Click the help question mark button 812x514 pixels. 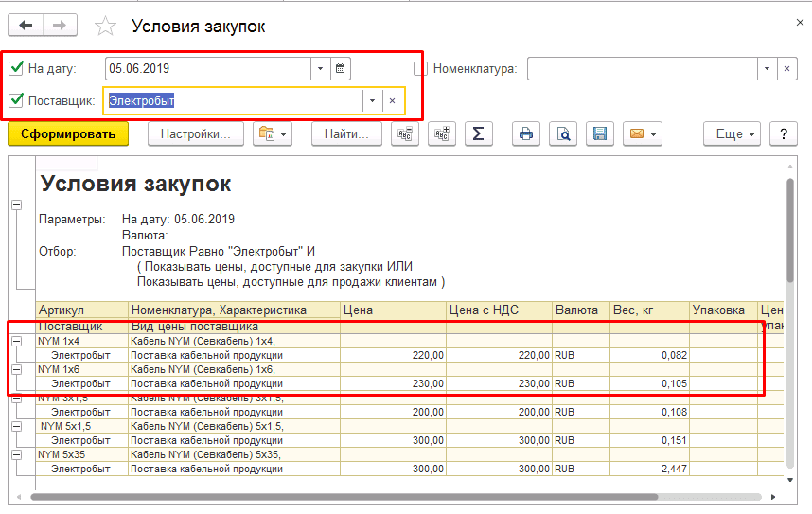coord(783,134)
